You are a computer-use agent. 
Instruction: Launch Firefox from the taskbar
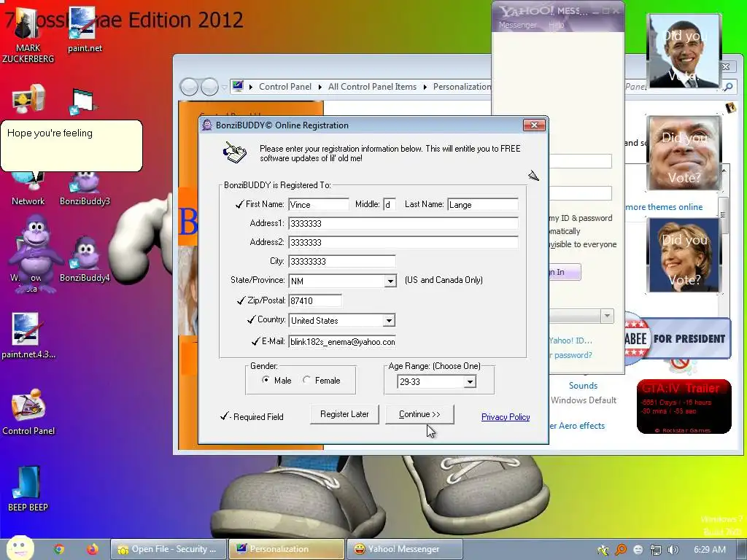coord(93,549)
